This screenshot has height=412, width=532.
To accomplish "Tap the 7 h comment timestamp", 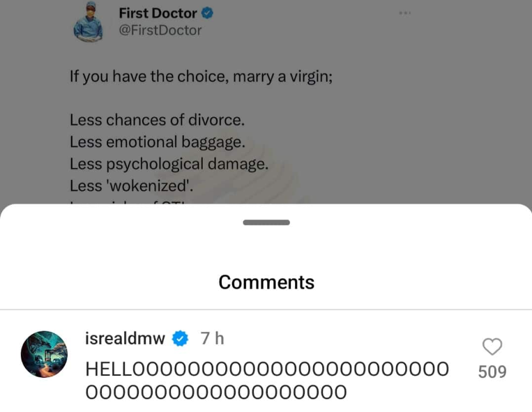I will (212, 339).
